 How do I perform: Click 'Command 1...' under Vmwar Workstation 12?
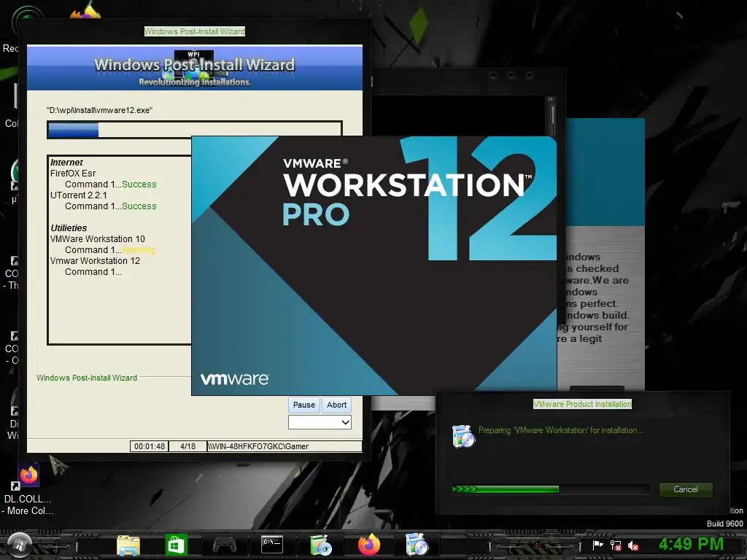pos(93,272)
